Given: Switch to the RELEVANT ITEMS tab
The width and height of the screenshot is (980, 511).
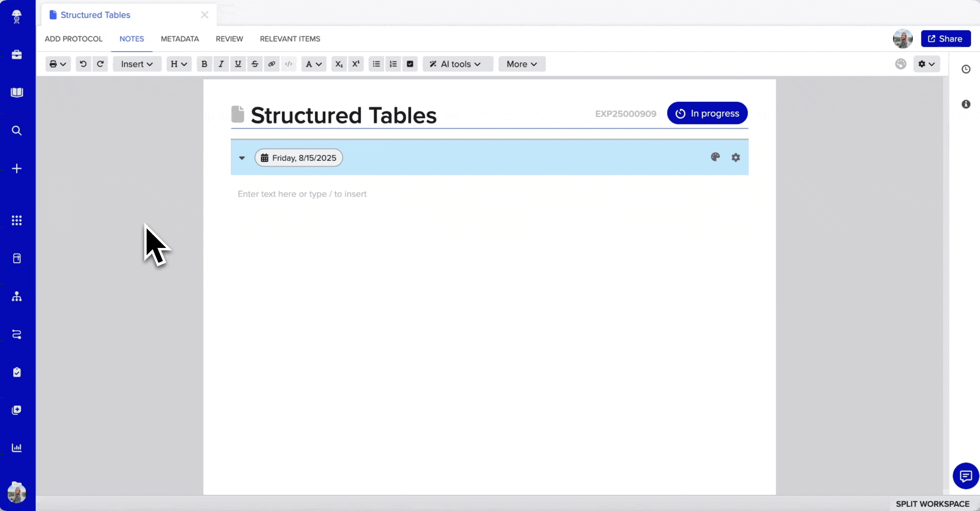Looking at the screenshot, I should pos(290,39).
